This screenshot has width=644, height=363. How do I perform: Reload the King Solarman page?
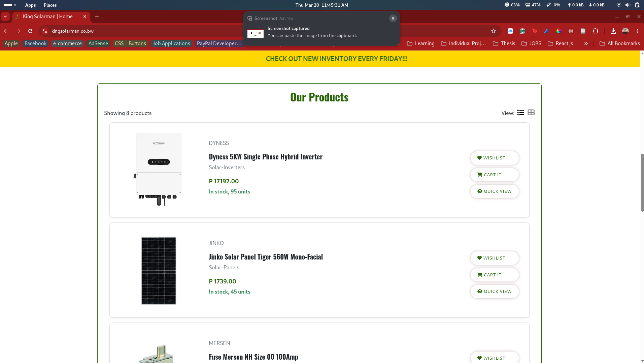30,31
